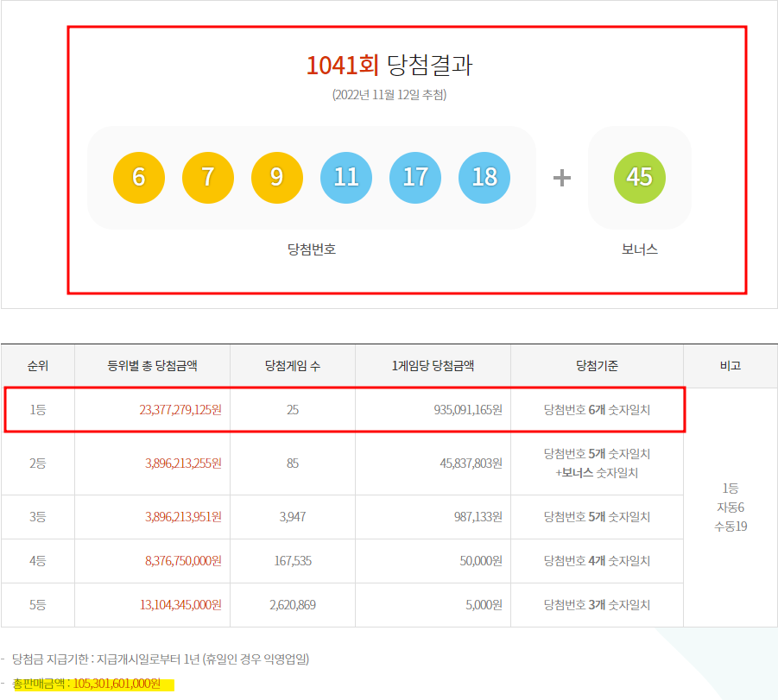The image size is (778, 700).
Task: Click '당첨번호 5개 숫자일치 +보너스 숫자일치' criteria cell
Action: pos(597,464)
